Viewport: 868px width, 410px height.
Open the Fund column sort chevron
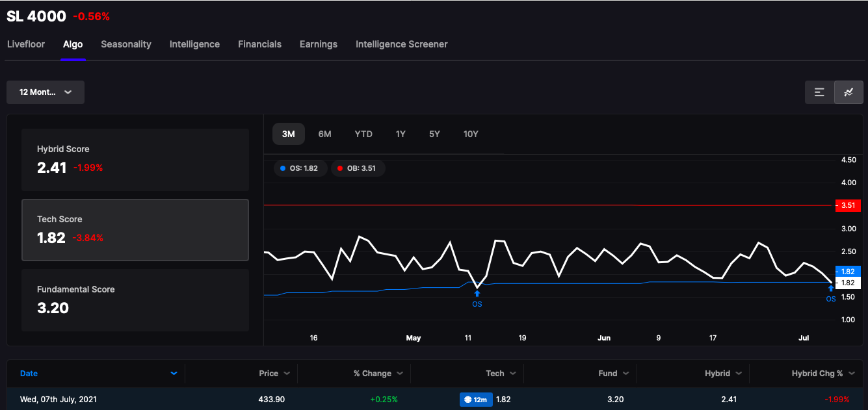coord(626,374)
